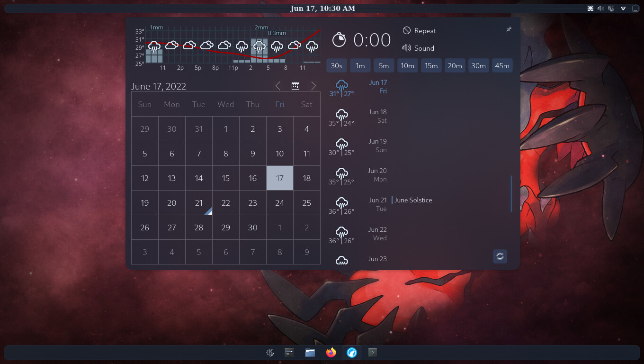Start a 15m timer

[431, 65]
